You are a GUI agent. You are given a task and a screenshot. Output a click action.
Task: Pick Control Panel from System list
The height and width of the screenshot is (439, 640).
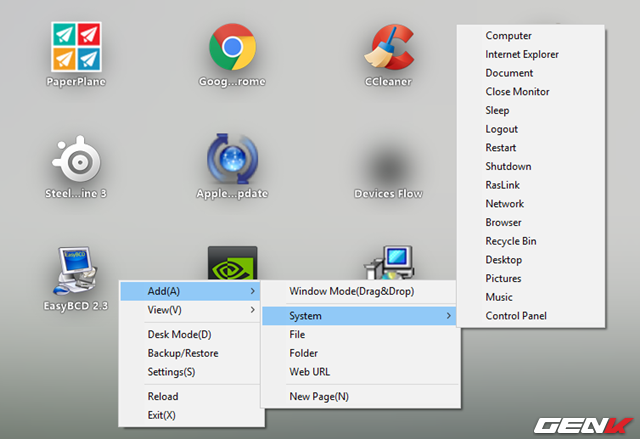(515, 316)
